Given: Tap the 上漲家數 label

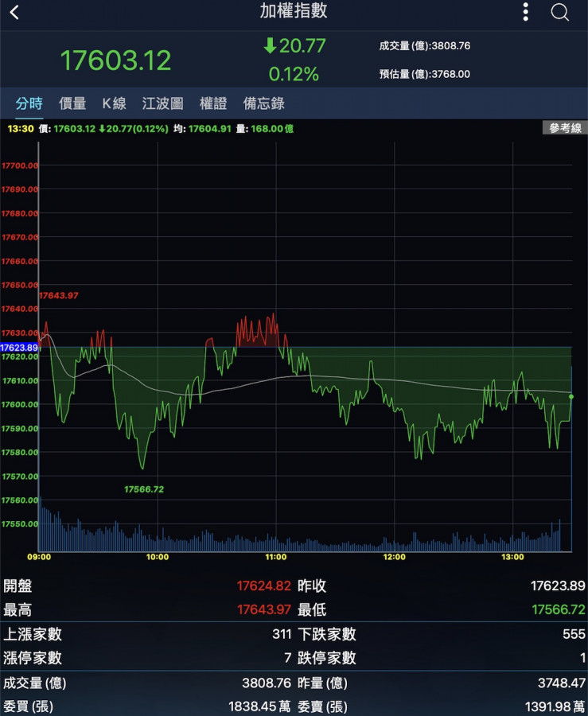Looking at the screenshot, I should pos(33,634).
